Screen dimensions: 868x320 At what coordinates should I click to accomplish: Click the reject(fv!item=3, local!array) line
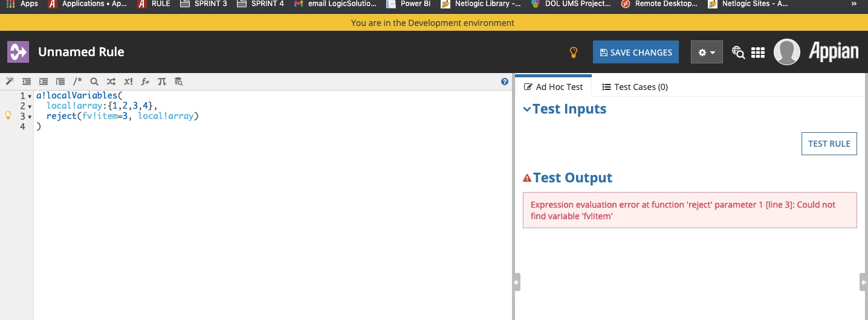coord(122,116)
